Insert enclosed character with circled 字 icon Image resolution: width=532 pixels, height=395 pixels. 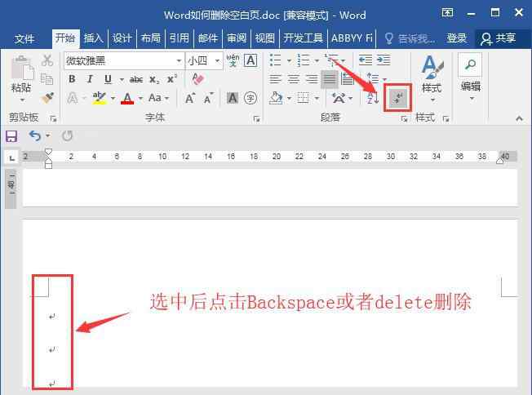250,99
